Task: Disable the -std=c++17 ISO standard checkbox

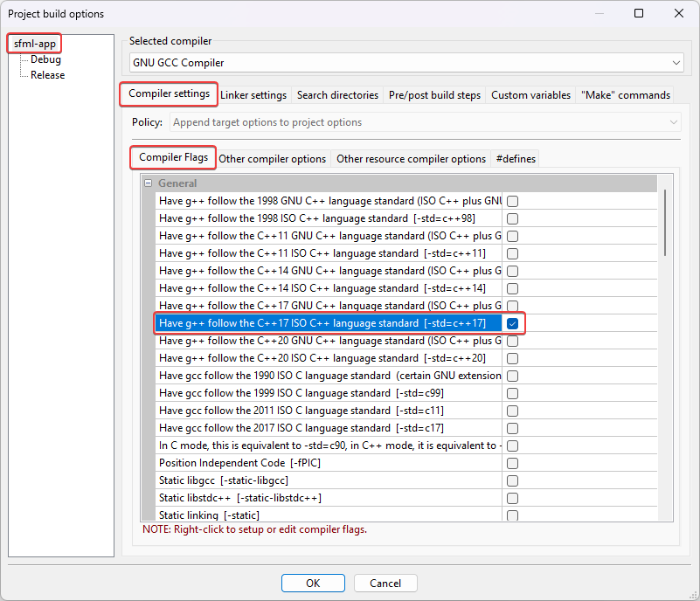Action: pyautogui.click(x=511, y=323)
